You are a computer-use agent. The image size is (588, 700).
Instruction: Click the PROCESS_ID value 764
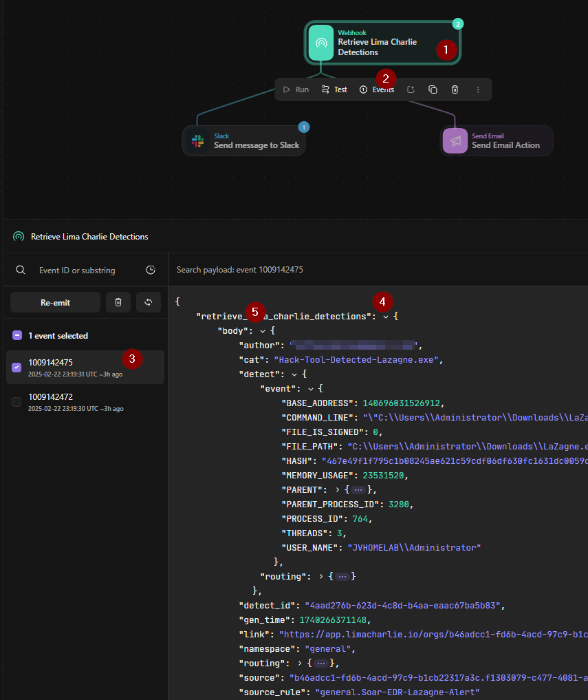360,519
